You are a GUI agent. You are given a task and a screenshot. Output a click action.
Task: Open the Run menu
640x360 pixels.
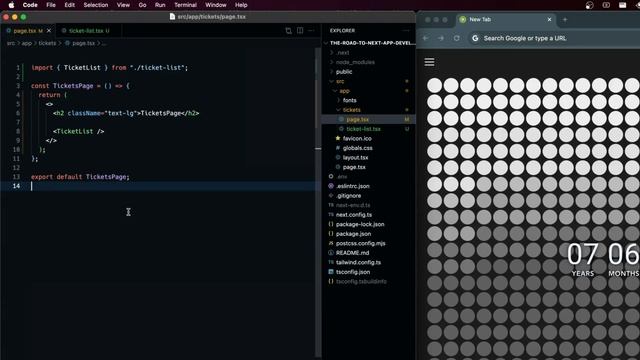160,5
